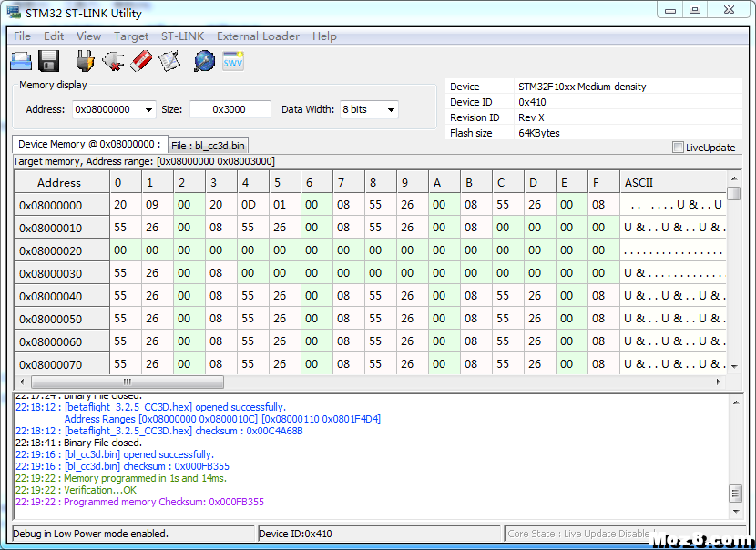
Task: Click log line 22:18:41 Binary File closed
Action: click(x=78, y=443)
